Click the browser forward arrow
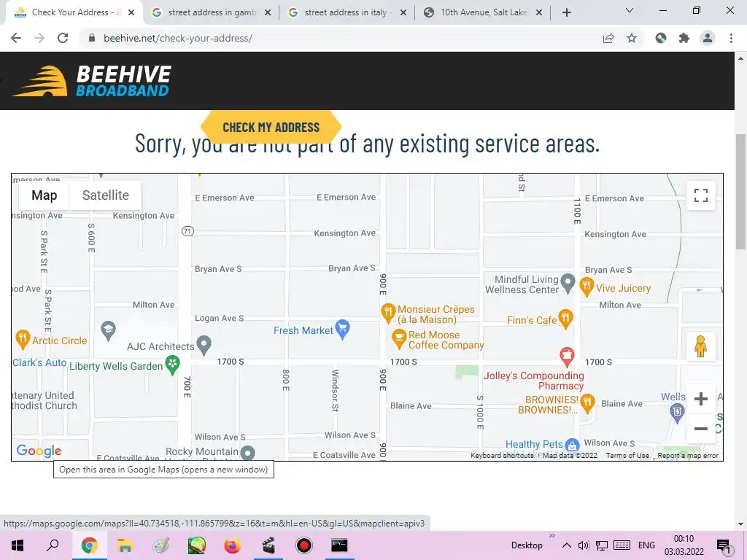This screenshot has width=747, height=560. point(39,38)
